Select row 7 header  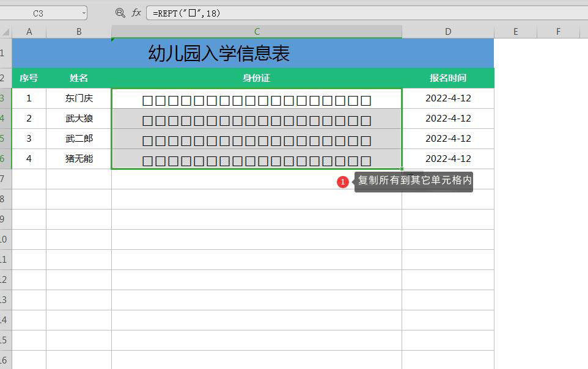point(6,179)
